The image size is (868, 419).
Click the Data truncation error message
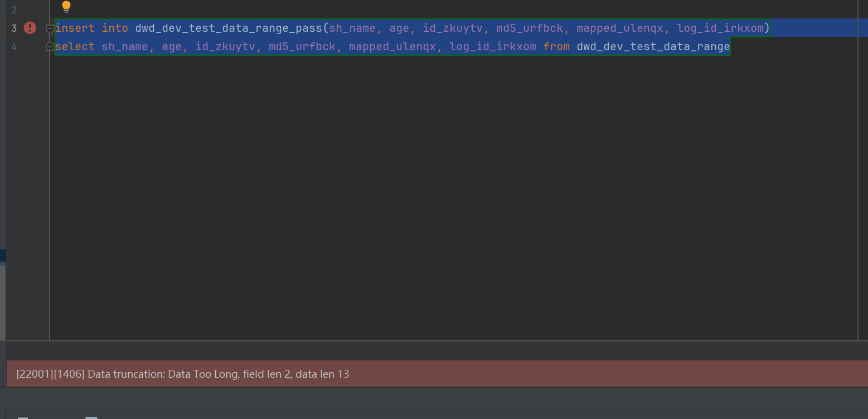tap(183, 374)
